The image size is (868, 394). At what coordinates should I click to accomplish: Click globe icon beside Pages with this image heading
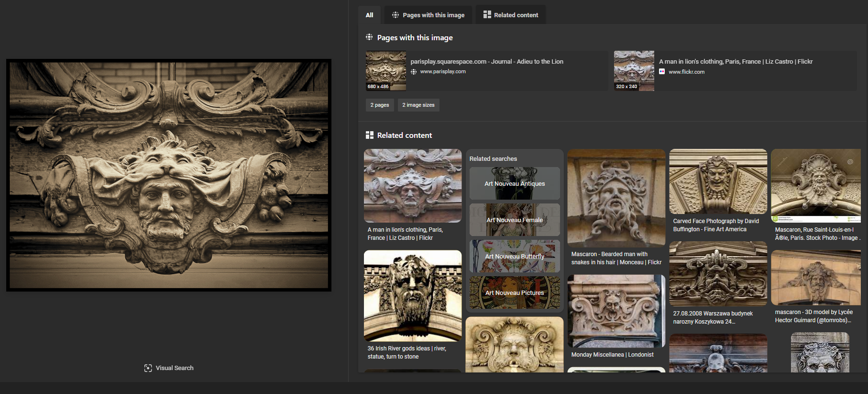pos(369,37)
